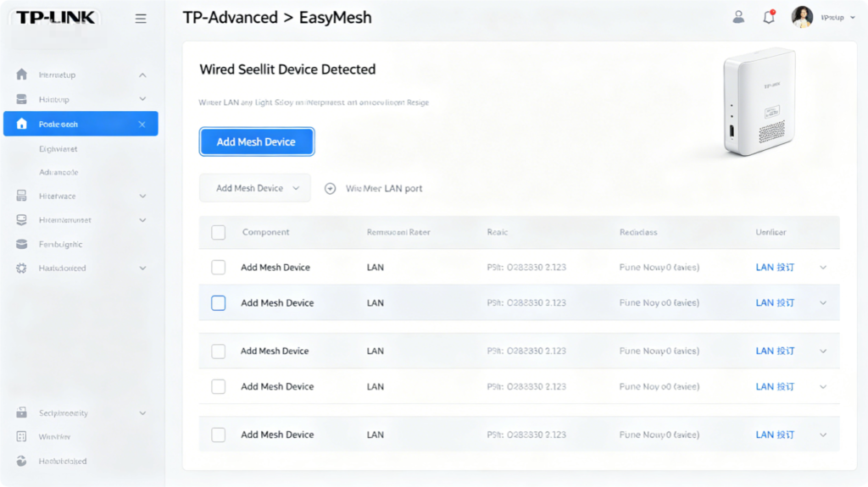Expand the Sectyhrocenty sidebar chevron
This screenshot has width=868, height=487.
click(x=142, y=412)
